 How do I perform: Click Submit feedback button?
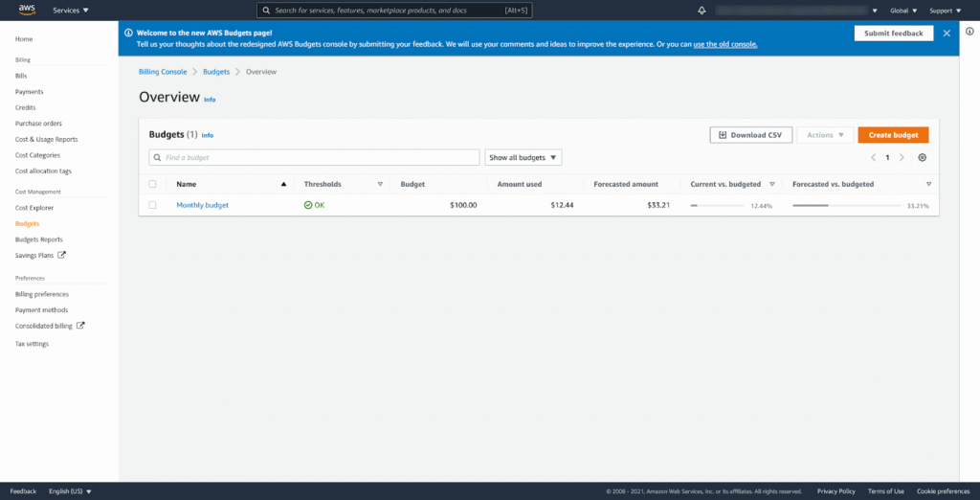[x=893, y=34]
